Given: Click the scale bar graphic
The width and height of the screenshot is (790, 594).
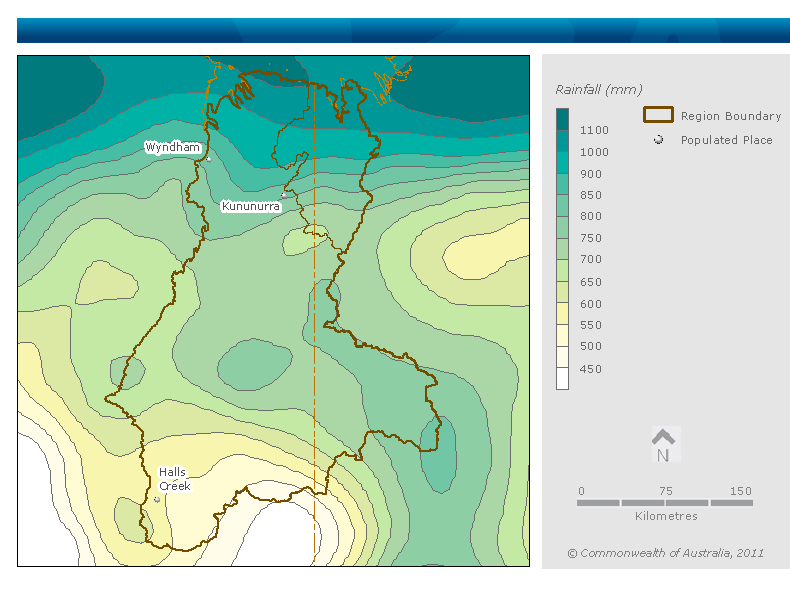Looking at the screenshot, I should click(x=665, y=503).
